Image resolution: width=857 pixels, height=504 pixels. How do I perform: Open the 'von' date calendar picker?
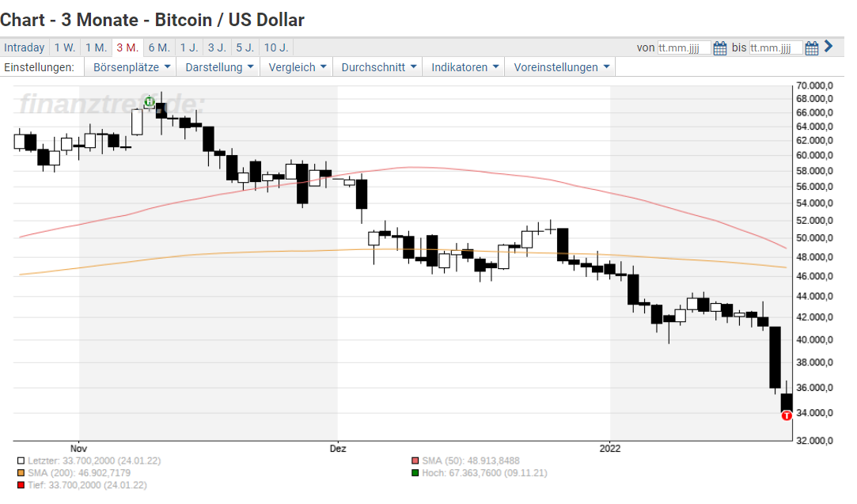720,48
